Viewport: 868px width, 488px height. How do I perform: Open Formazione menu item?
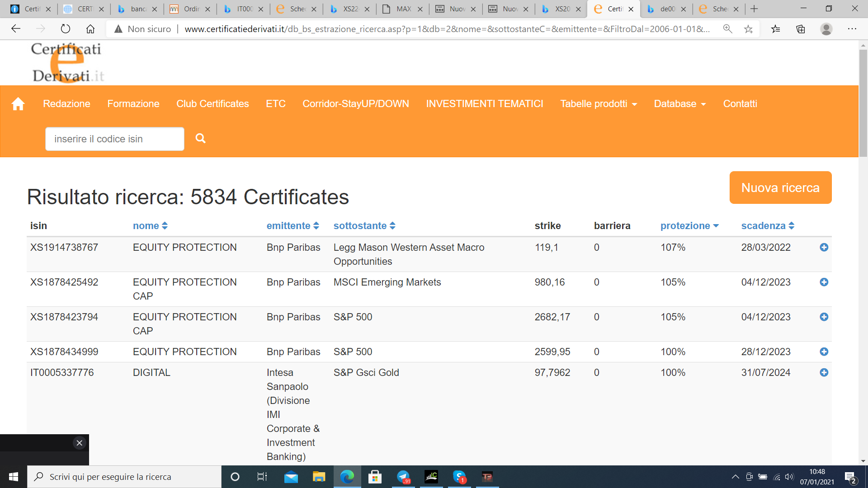tap(133, 104)
